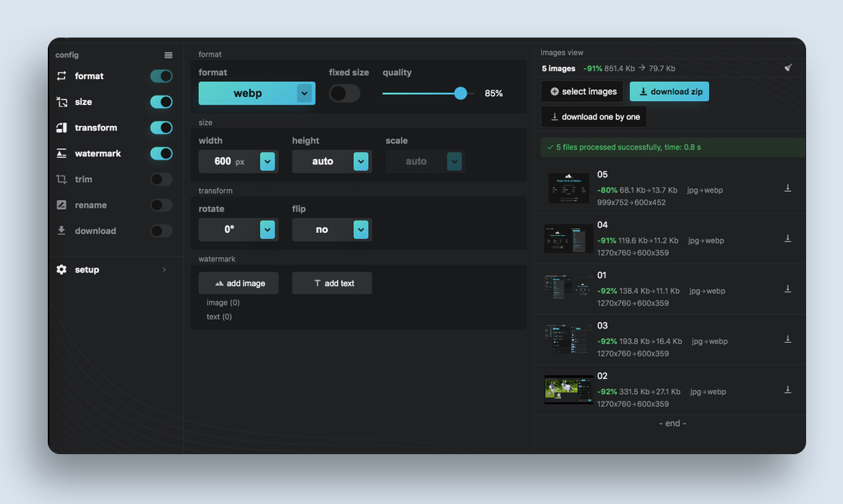Click the width 600 input field
843x504 pixels.
point(228,162)
